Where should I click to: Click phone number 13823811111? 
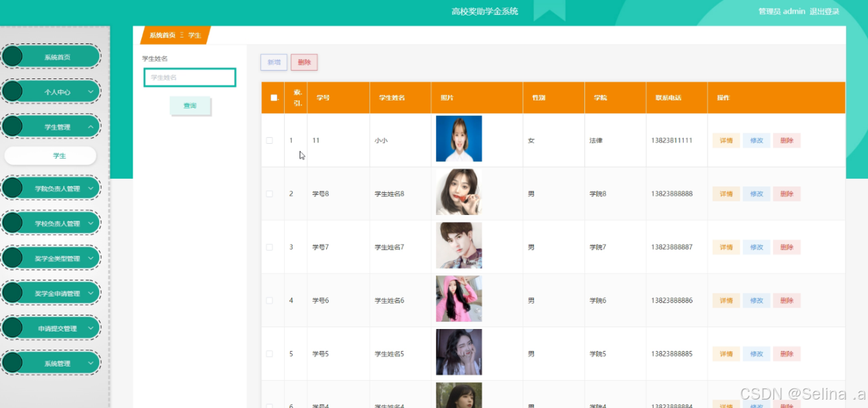click(x=672, y=141)
